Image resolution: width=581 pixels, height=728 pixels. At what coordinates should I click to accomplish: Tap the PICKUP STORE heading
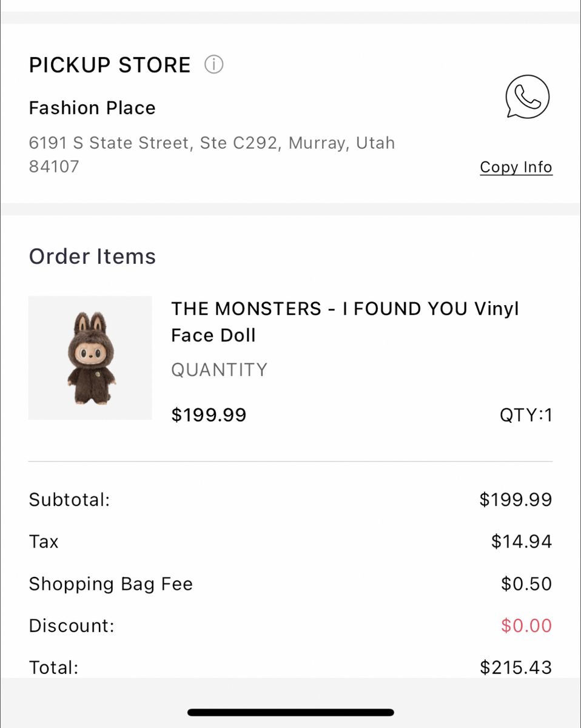[110, 65]
